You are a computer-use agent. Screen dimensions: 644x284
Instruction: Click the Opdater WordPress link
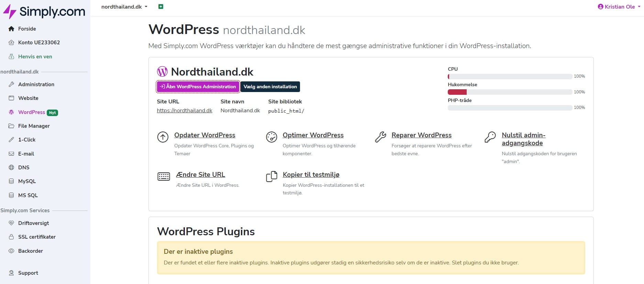point(205,135)
